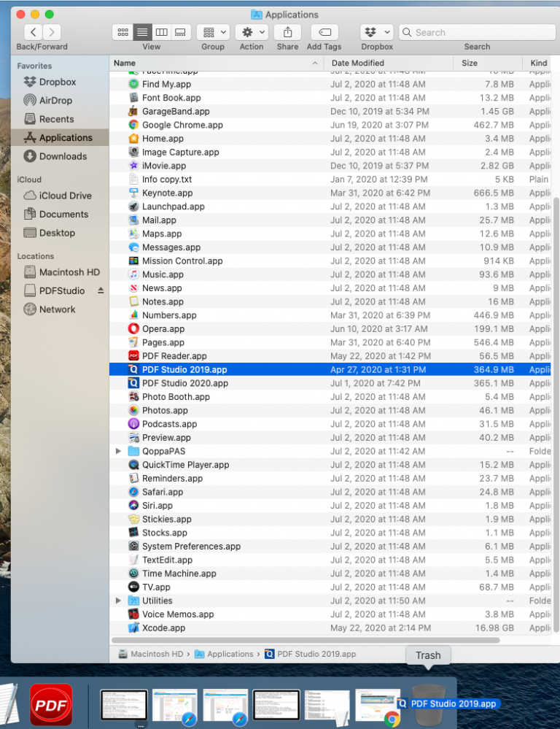Go forward with the Forward arrow
The height and width of the screenshot is (729, 560).
52,32
